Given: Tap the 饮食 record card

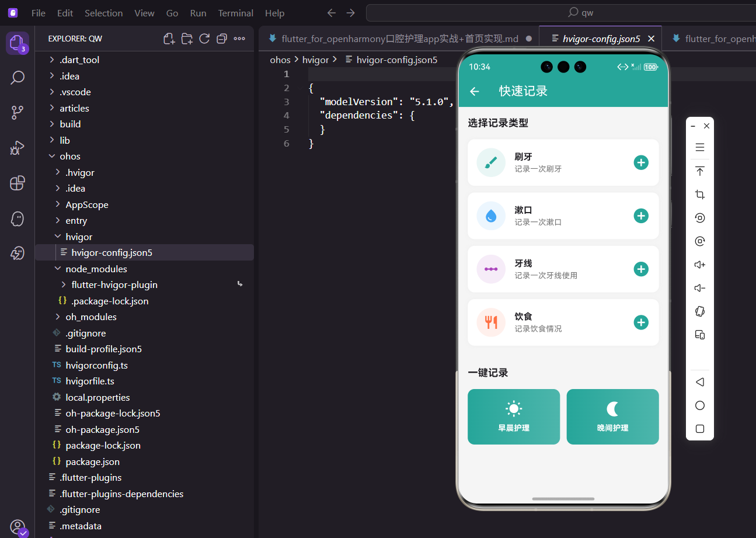Looking at the screenshot, I should pyautogui.click(x=563, y=322).
